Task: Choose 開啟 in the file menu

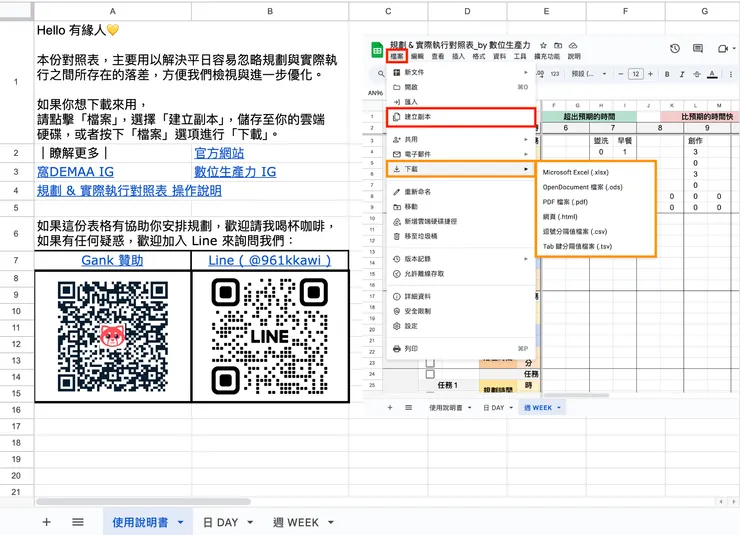Action: pos(461,87)
